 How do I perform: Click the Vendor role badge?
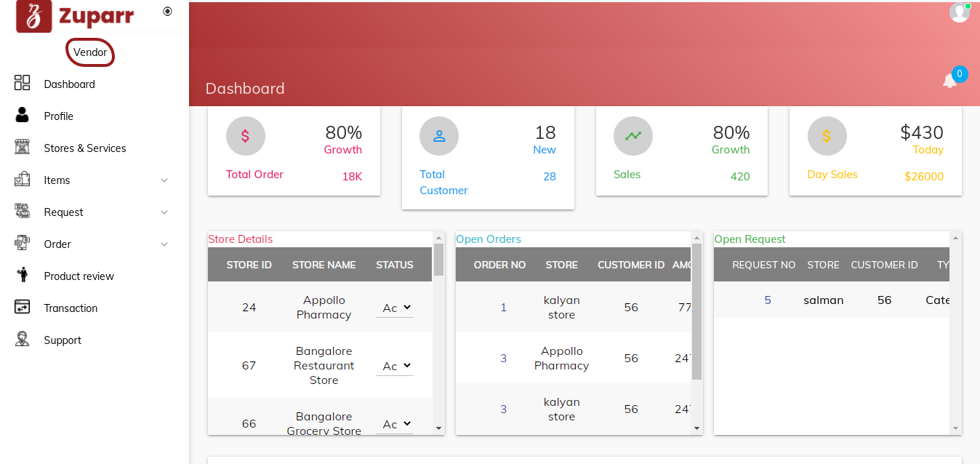pos(90,52)
